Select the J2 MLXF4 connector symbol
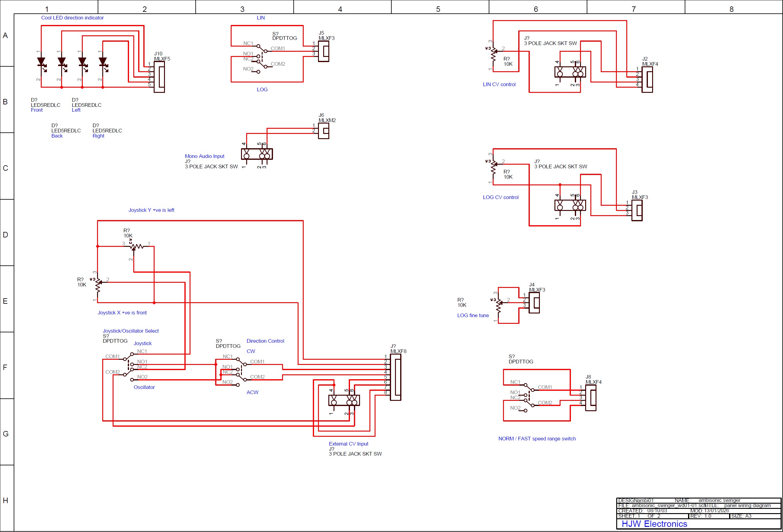 (647, 79)
